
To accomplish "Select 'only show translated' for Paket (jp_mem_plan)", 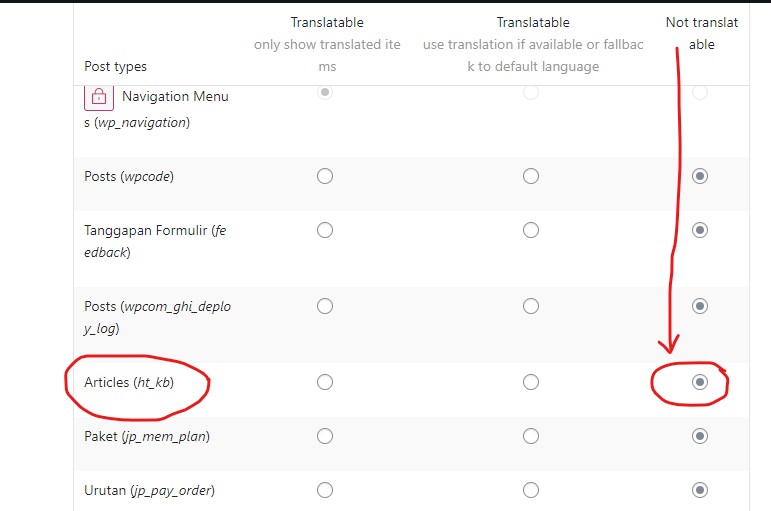I will (x=325, y=436).
